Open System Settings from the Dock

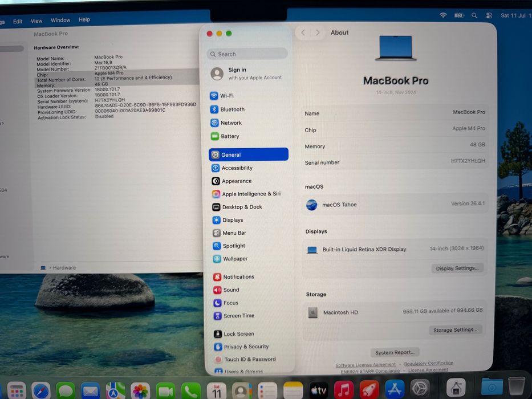click(420, 388)
